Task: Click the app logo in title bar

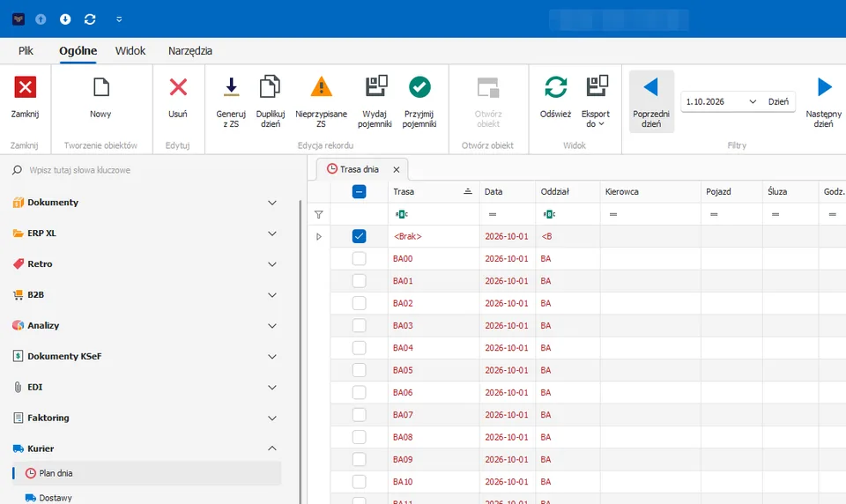Action: [x=19, y=19]
